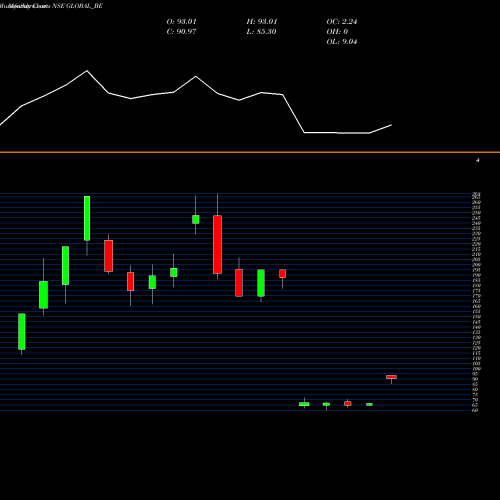Select the open value O: 93.01
Screen dimensions: 500x500
(181, 22)
